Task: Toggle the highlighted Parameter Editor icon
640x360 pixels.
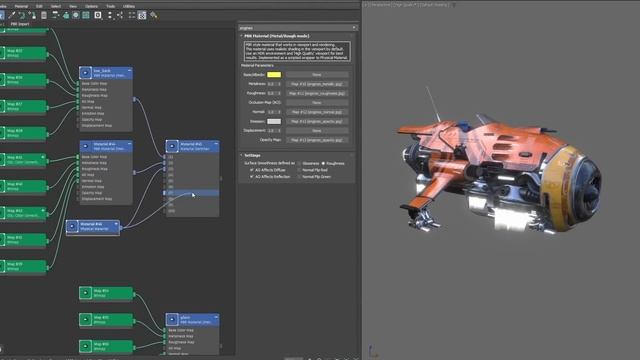Action: (x=142, y=16)
